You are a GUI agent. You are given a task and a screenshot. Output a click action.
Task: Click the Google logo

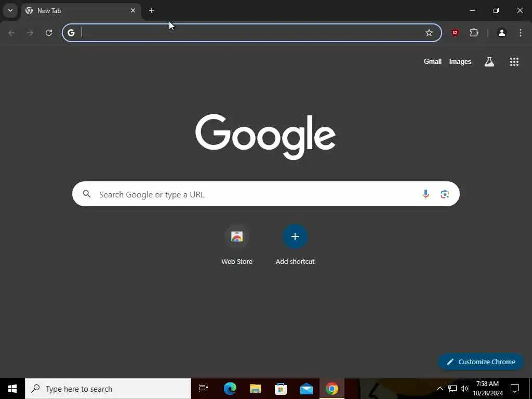click(x=265, y=137)
